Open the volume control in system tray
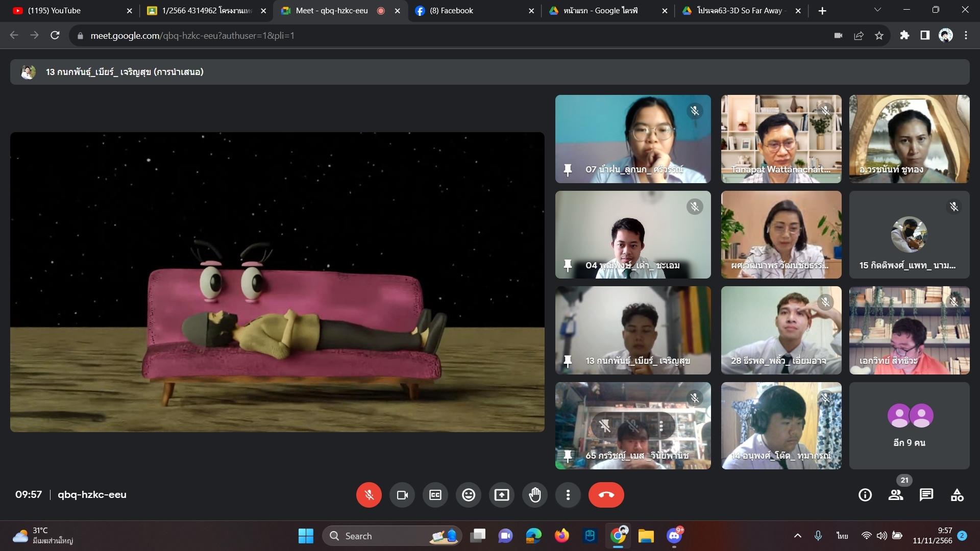The width and height of the screenshot is (980, 551). click(x=881, y=536)
